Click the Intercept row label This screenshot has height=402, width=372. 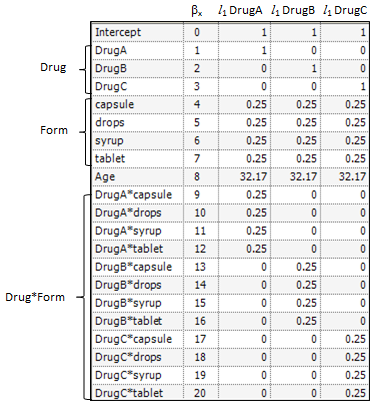click(118, 32)
